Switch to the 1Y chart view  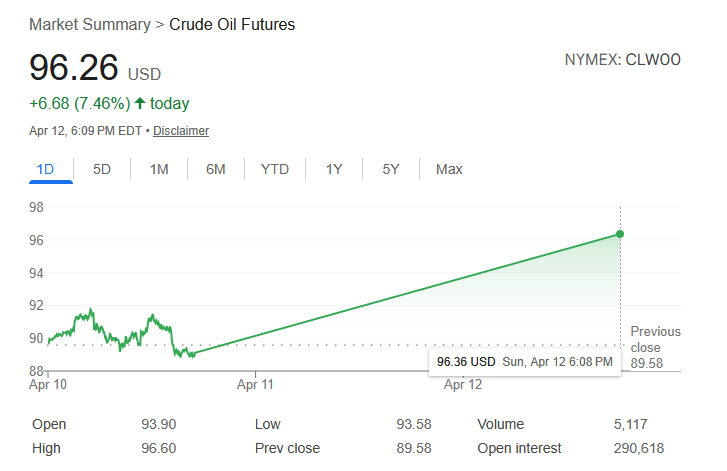pos(334,169)
